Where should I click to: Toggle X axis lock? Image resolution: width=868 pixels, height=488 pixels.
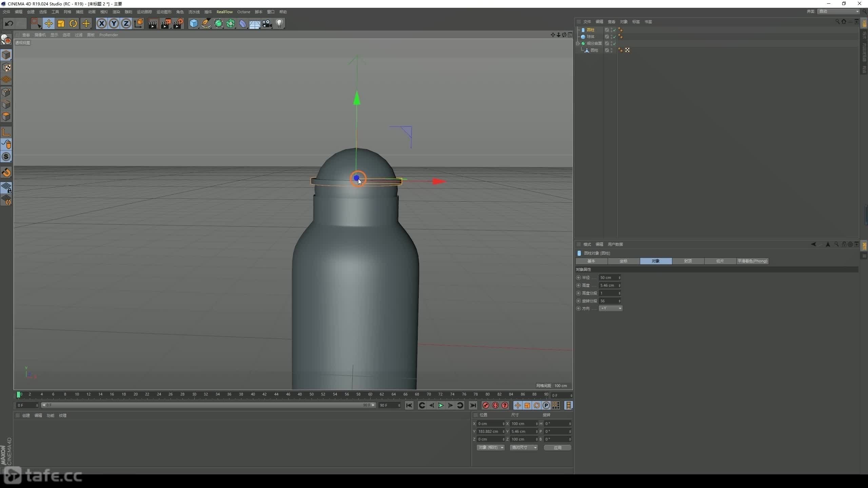(x=102, y=23)
